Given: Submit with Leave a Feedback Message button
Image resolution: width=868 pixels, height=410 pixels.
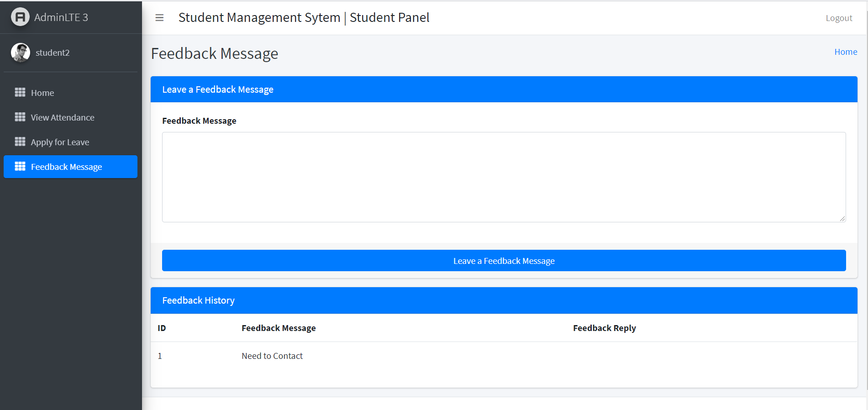Looking at the screenshot, I should tap(504, 261).
